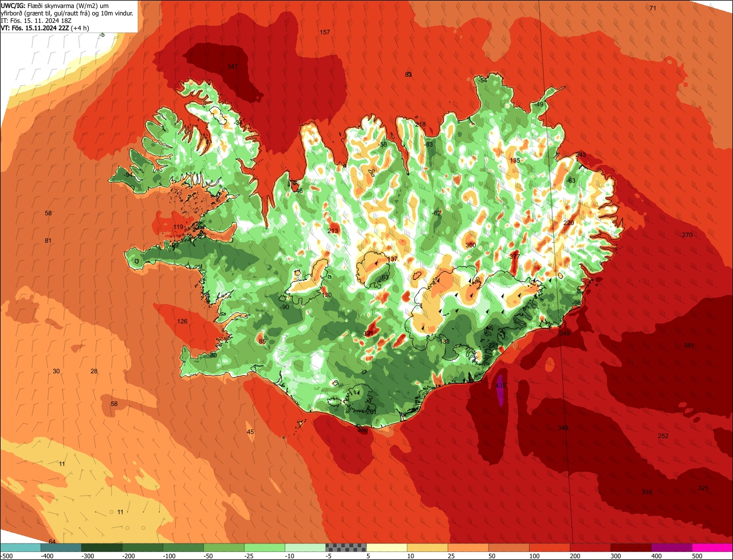The width and height of the screenshot is (733, 560).
Task: Click the 347 value in the dark red area
Action: tap(232, 66)
